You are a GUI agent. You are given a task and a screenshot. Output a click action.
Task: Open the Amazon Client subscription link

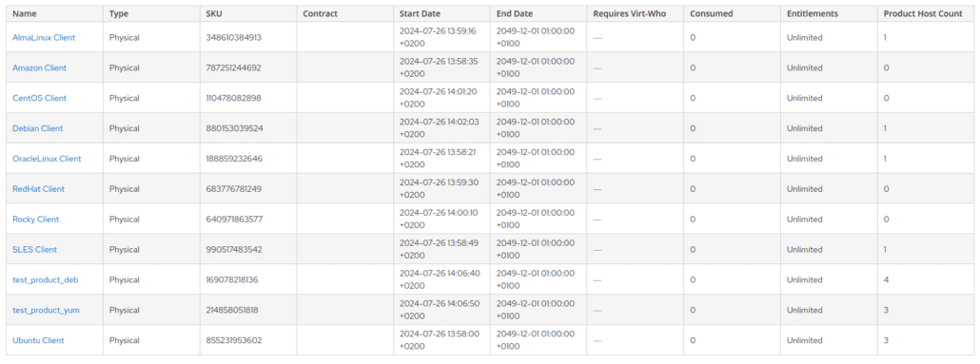(39, 67)
